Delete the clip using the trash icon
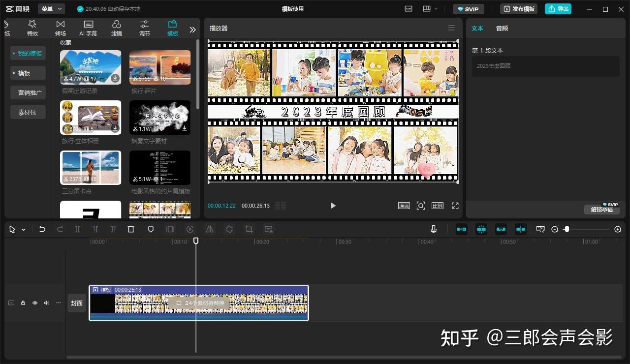 click(x=130, y=229)
